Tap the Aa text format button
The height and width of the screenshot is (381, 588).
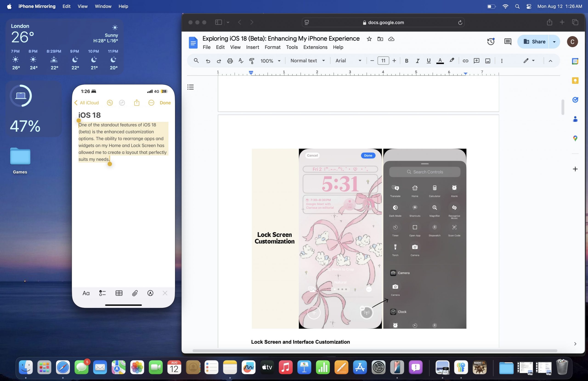[x=86, y=293]
